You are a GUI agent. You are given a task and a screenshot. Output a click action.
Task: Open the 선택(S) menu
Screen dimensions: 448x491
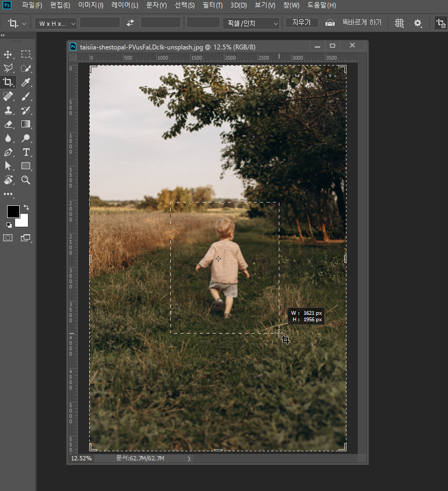[x=185, y=5]
